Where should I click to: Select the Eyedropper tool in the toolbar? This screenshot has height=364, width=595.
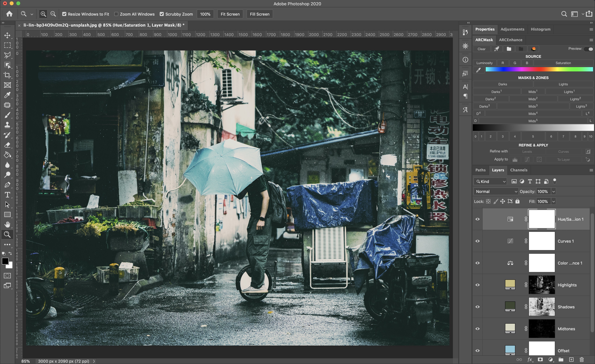(x=7, y=95)
